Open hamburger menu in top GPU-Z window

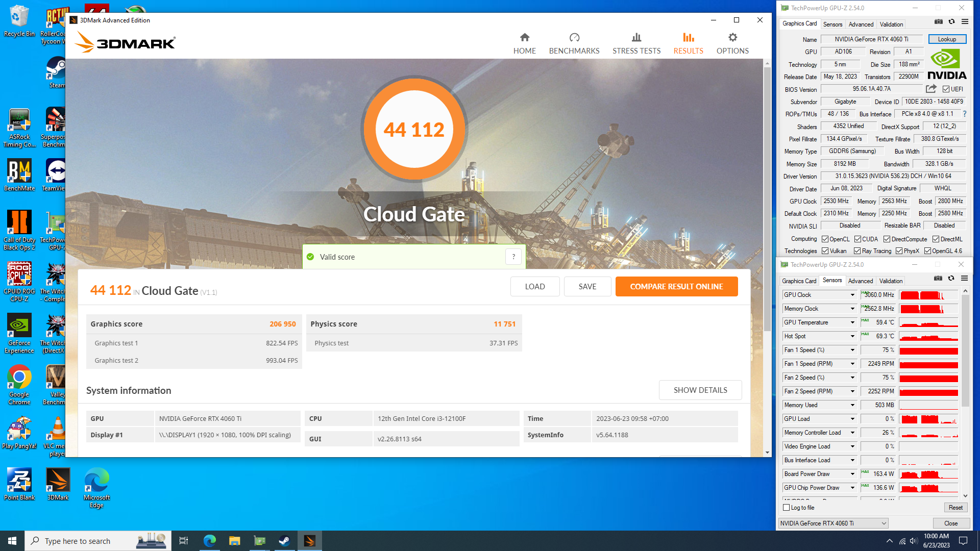[965, 21]
